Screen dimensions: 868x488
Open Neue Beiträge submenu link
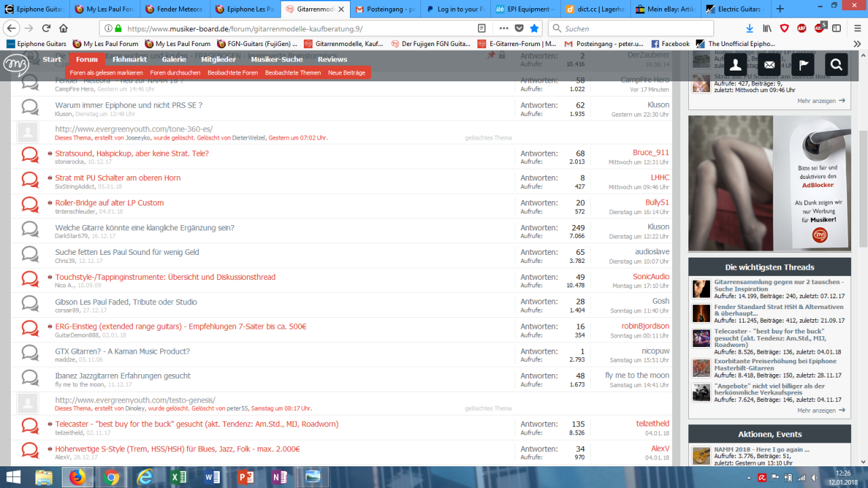[347, 73]
